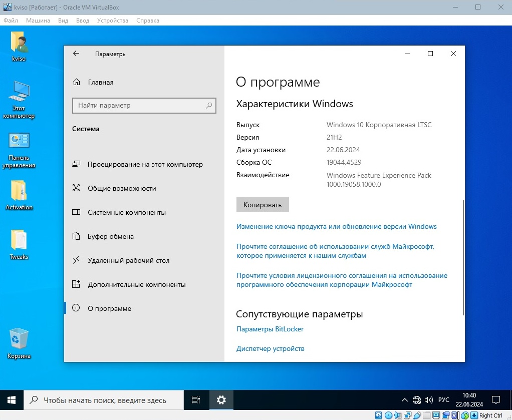This screenshot has width=512, height=420.
Task: Click the shared folders icon in the status bar
Action: (426, 415)
